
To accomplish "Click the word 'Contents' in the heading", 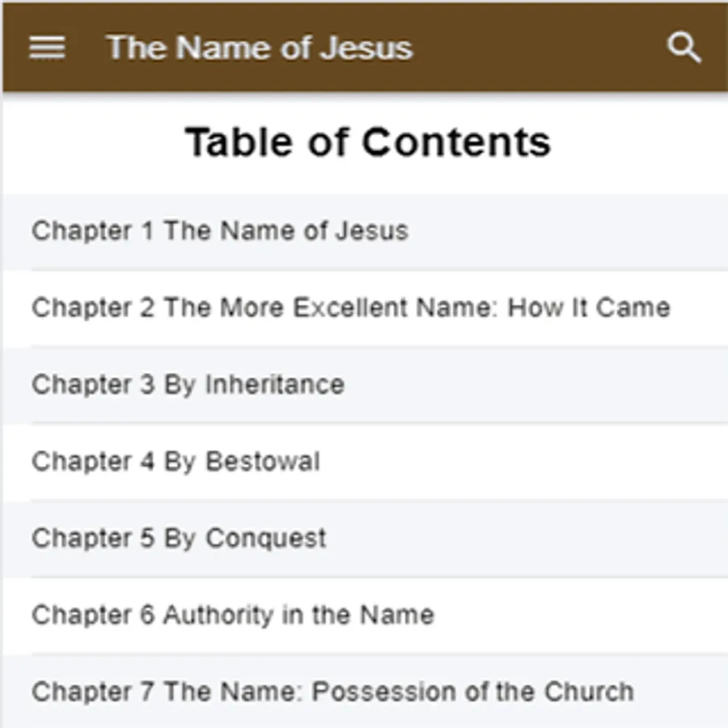I will [x=455, y=142].
